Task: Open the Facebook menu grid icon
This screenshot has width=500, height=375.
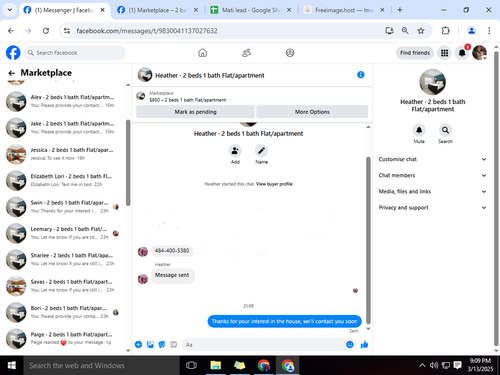Action: [444, 53]
